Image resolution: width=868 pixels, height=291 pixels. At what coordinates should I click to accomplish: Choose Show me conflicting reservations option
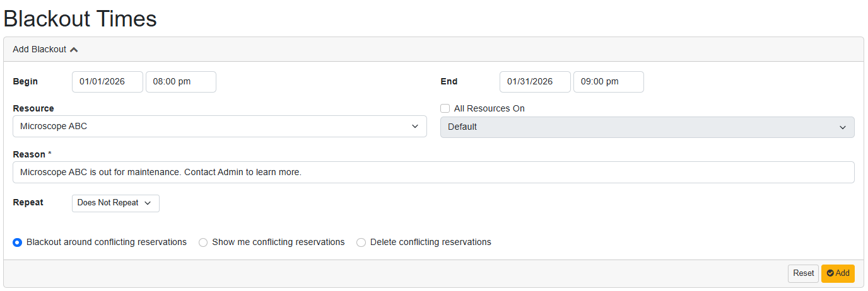pos(203,243)
